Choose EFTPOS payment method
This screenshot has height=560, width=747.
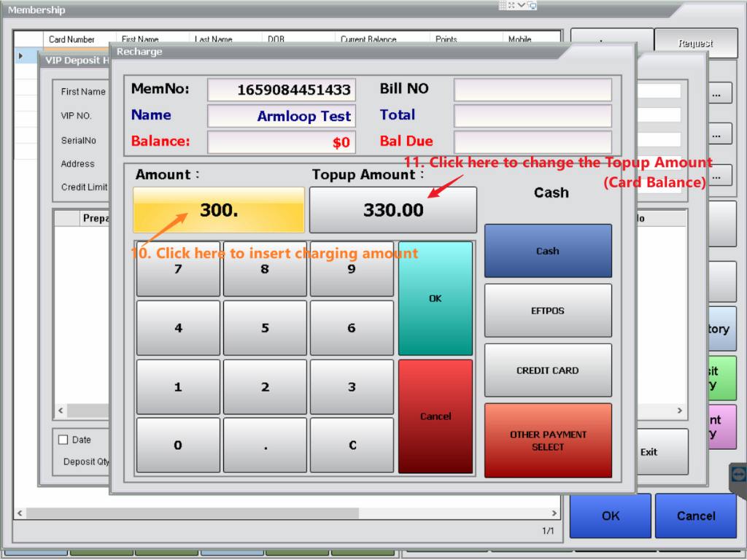tap(548, 311)
